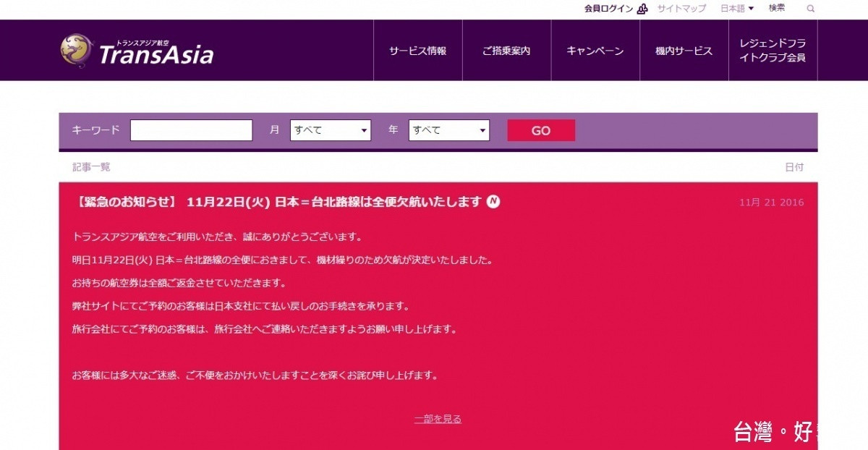Click the 日付 column label
This screenshot has height=450, width=868.
coord(794,167)
